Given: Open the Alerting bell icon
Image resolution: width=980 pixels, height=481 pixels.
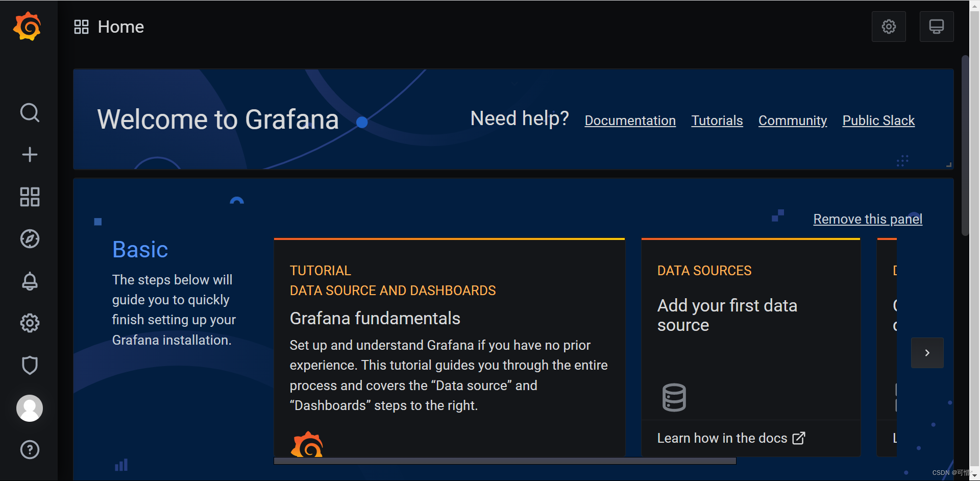Looking at the screenshot, I should (x=30, y=281).
